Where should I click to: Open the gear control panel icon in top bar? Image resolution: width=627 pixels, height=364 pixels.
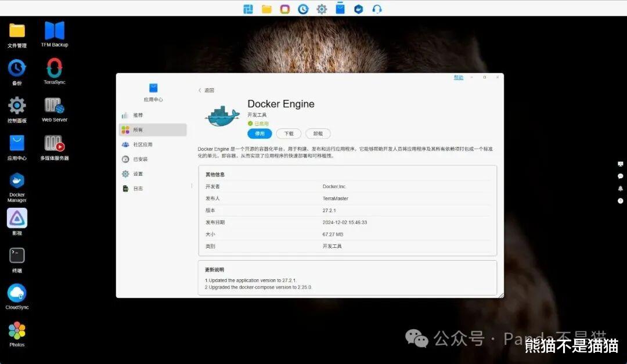(x=322, y=9)
